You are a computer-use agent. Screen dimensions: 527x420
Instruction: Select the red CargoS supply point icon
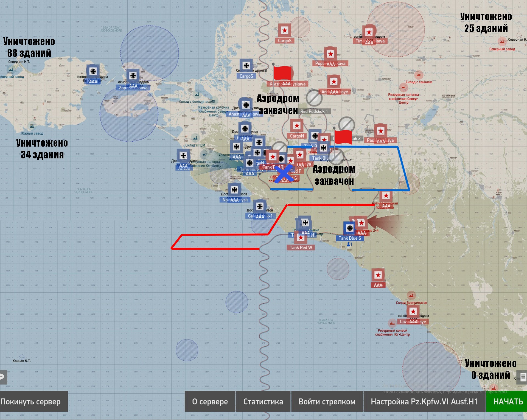pos(285,30)
